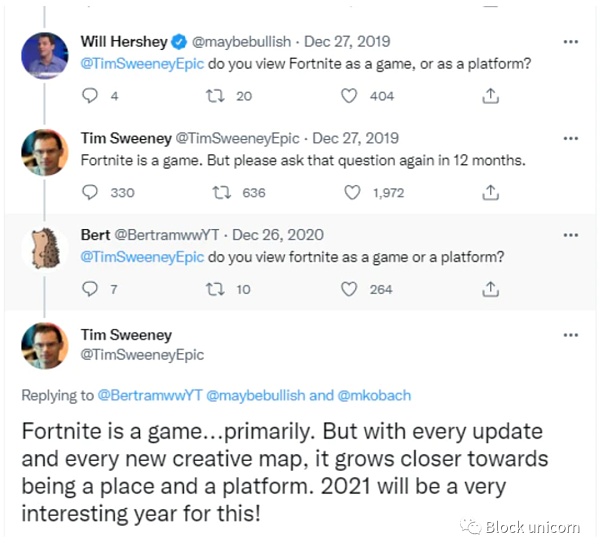Like Will Hershey's tweet
This screenshot has width=600, height=552.
(x=349, y=96)
